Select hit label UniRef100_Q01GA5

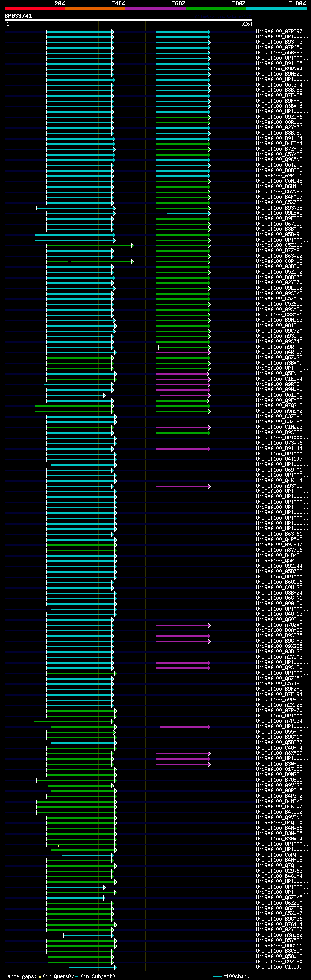279,395
